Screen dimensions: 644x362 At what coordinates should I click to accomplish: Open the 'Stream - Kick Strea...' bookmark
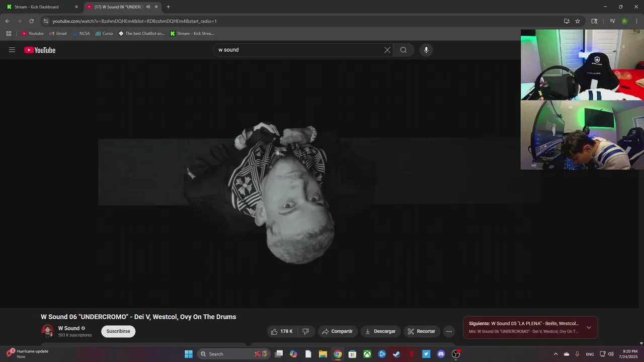coord(192,34)
